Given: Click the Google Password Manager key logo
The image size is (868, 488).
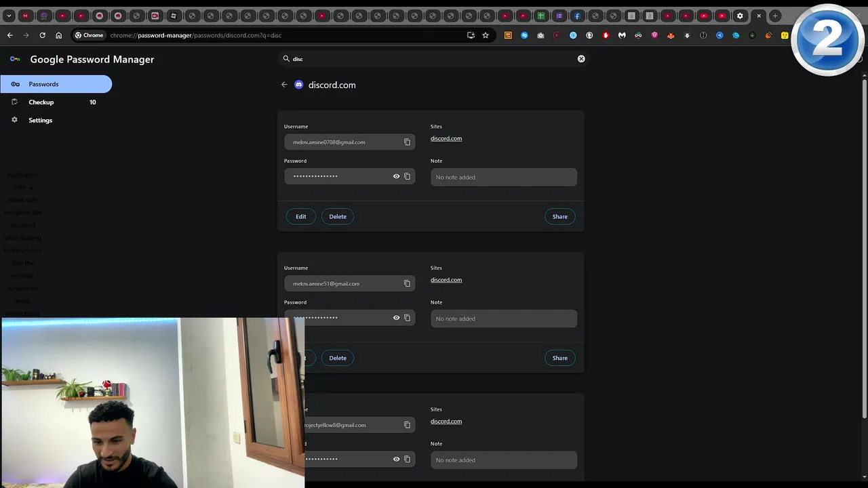Looking at the screenshot, I should (x=15, y=59).
